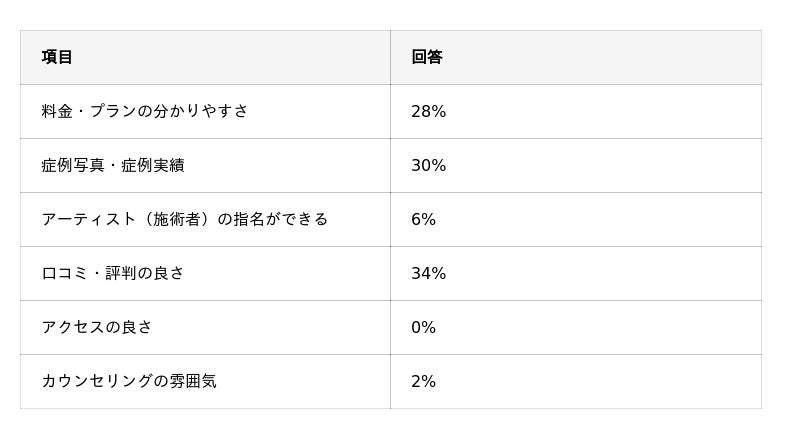Click the 項目 column header

pos(57,57)
